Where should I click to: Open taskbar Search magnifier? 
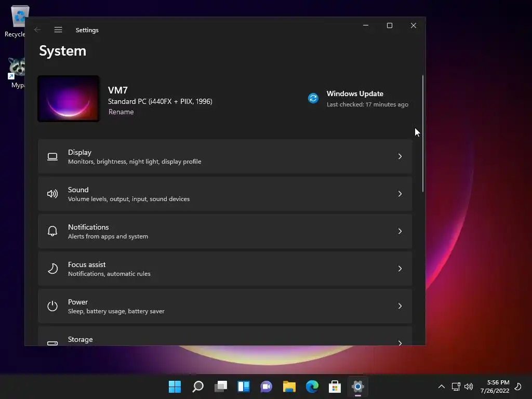(198, 387)
